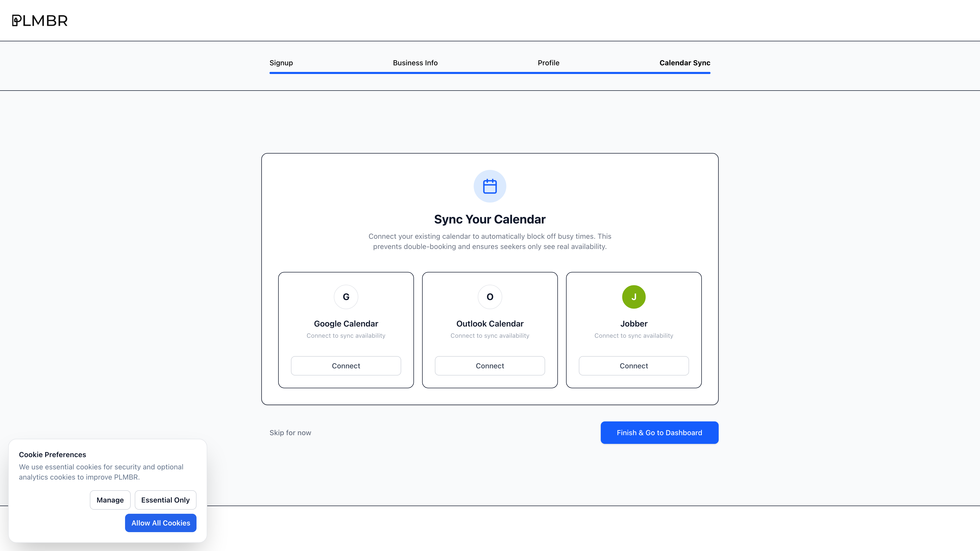Connect Google Calendar
The image size is (980, 551).
[346, 366]
